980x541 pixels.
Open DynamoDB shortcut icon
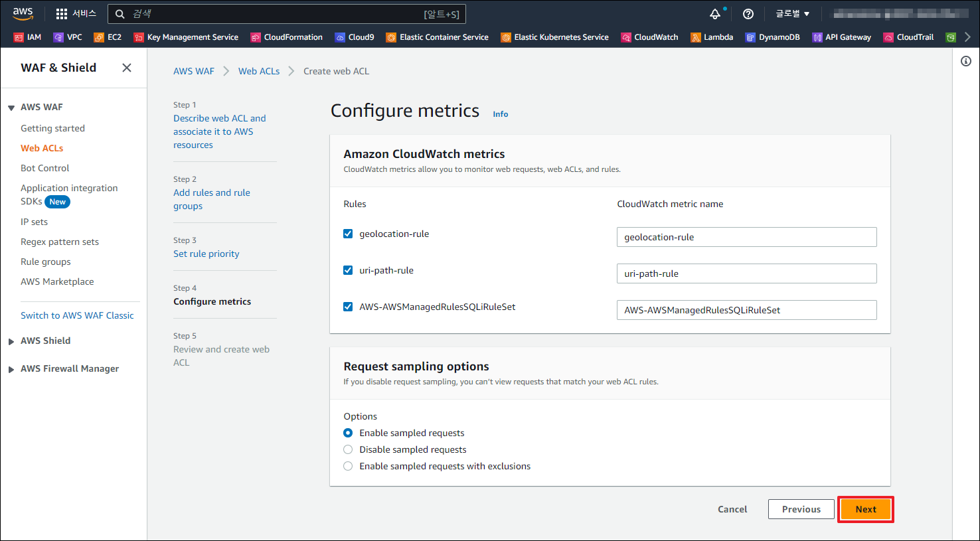(750, 37)
